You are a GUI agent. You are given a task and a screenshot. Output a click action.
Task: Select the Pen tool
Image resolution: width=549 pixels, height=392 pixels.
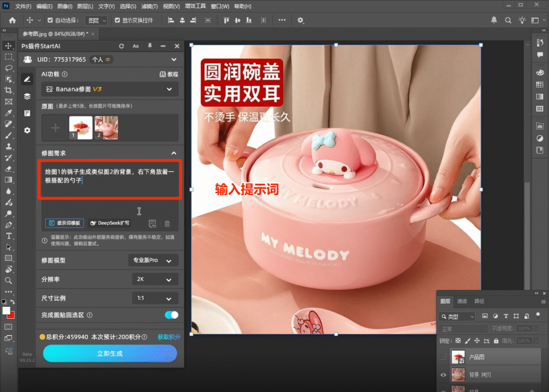(x=9, y=225)
